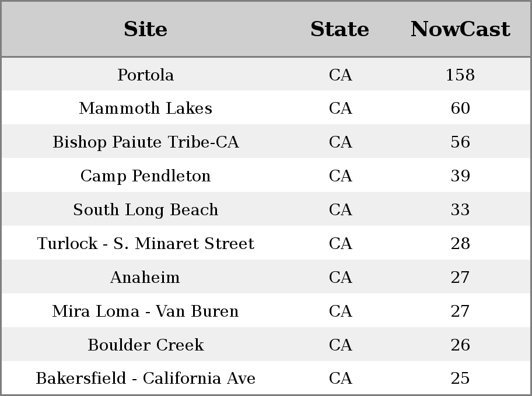Select the Mammoth Lakes site name
The height and width of the screenshot is (396, 532).
point(146,108)
